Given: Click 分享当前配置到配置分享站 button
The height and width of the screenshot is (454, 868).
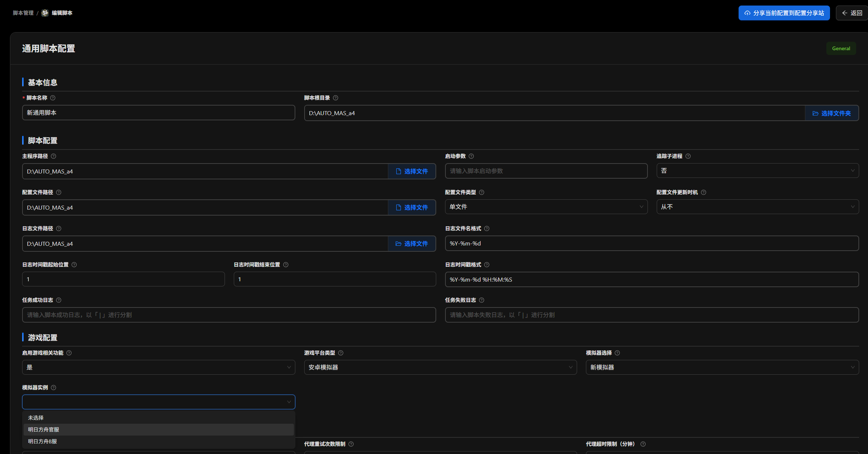Looking at the screenshot, I should pyautogui.click(x=784, y=13).
